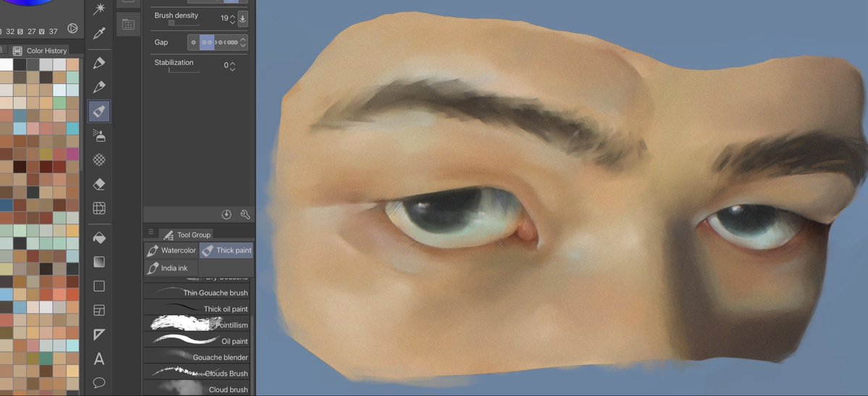Click the circled play arrow beside HSV values
Image resolution: width=868 pixels, height=396 pixels.
72,28
